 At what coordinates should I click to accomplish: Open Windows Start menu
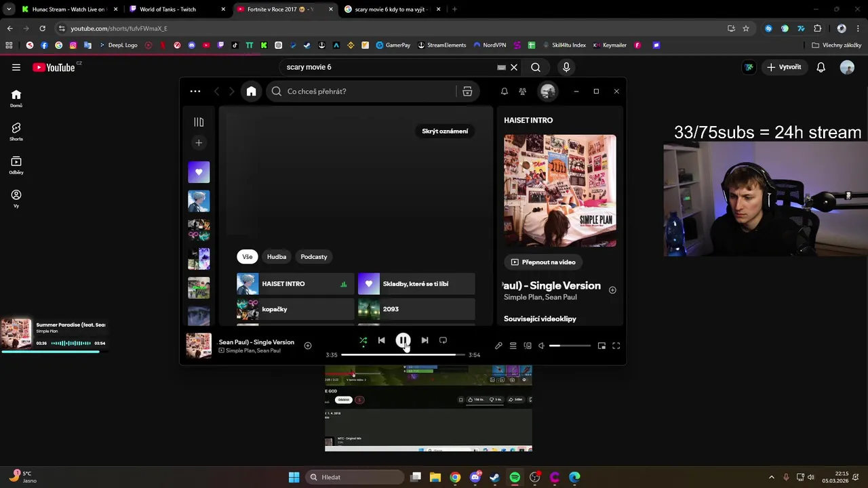(294, 477)
